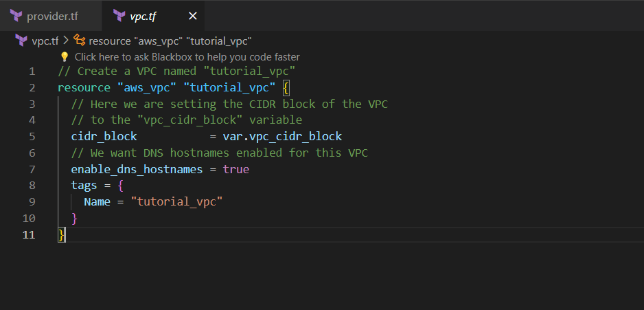Place cursor on the true value

point(235,169)
